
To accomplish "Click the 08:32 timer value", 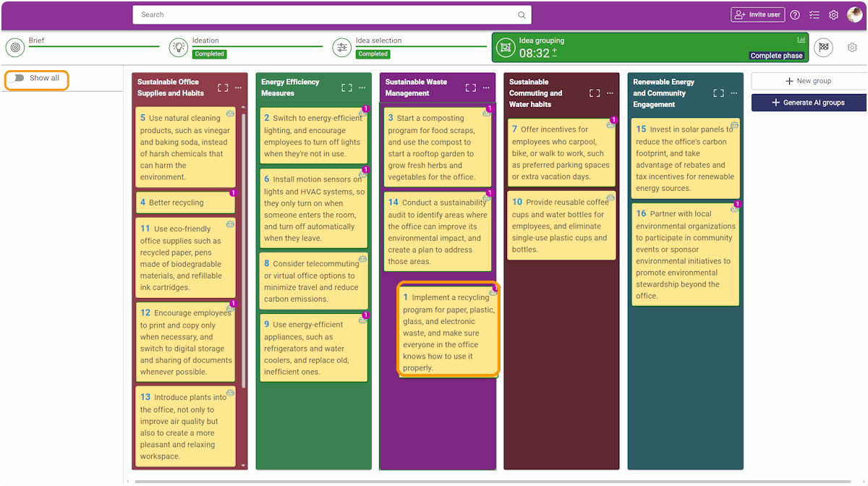I will (x=534, y=54).
